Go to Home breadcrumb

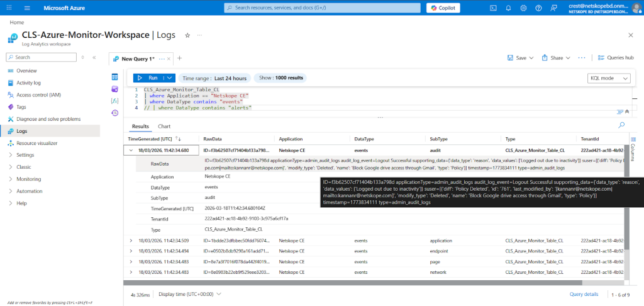(x=17, y=23)
